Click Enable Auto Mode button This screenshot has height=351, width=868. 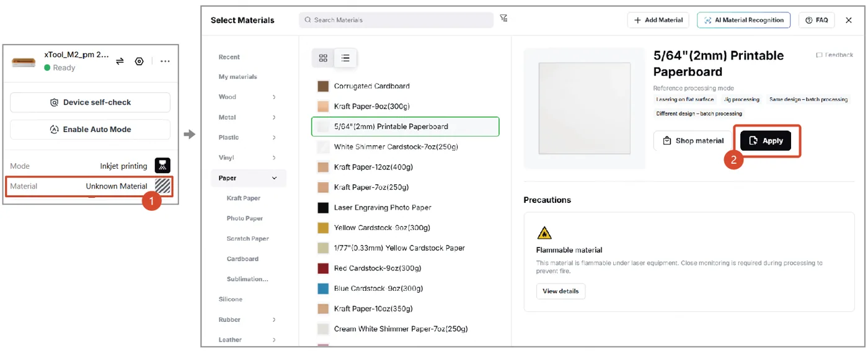coord(90,130)
